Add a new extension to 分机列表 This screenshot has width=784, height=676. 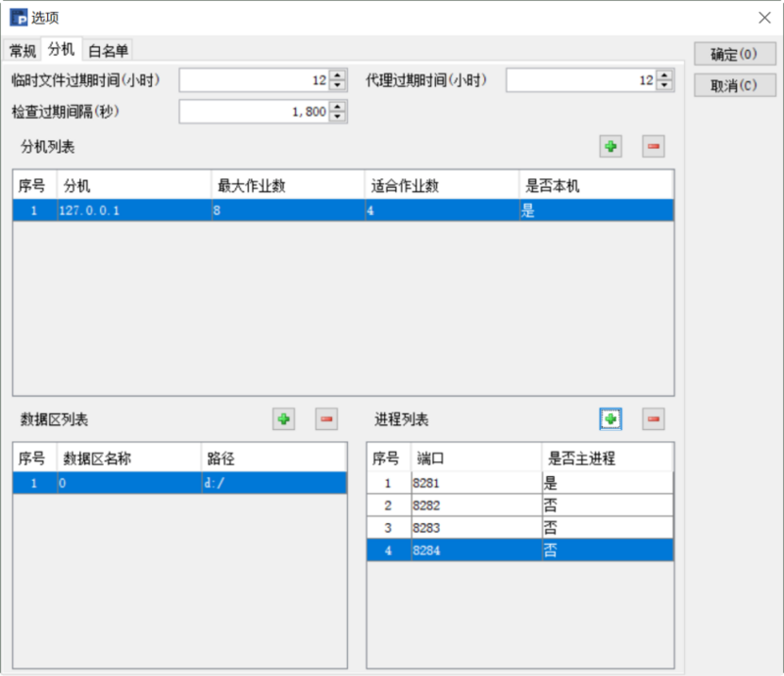pos(611,147)
